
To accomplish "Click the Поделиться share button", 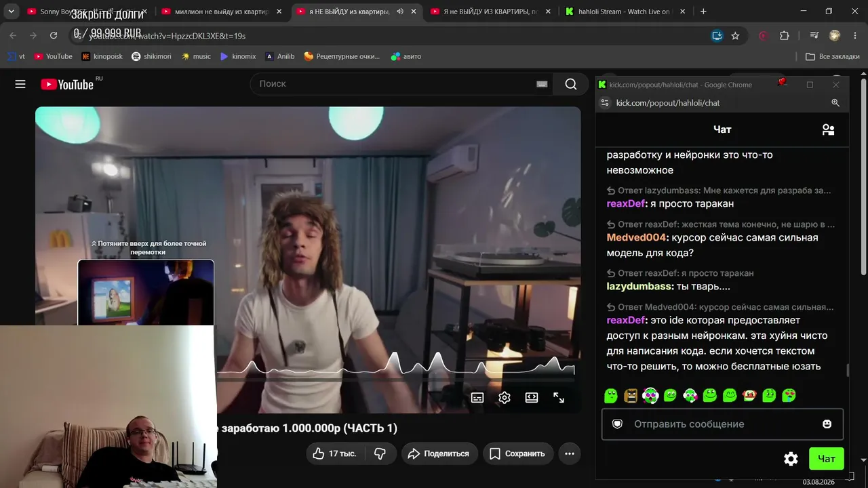I will tap(439, 453).
